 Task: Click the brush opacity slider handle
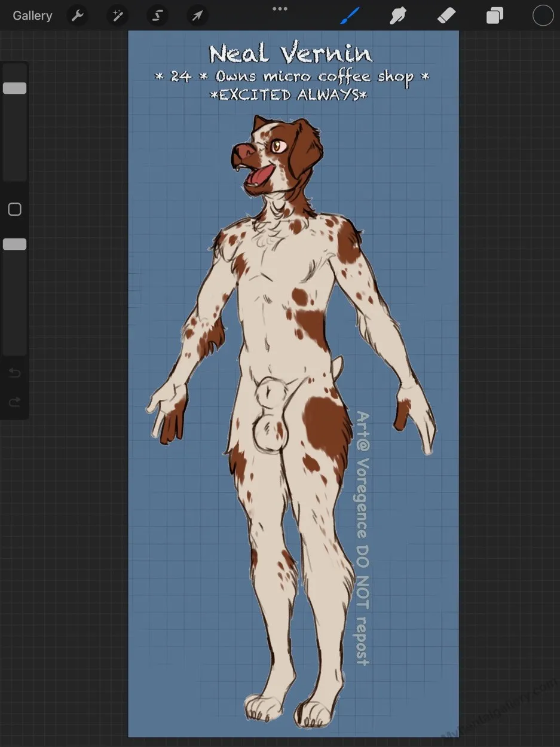(x=14, y=244)
